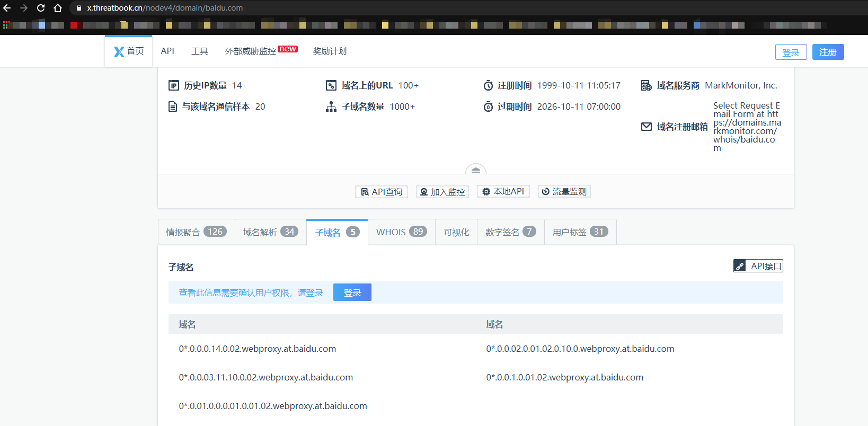The height and width of the screenshot is (426, 868).
Task: Click the browser back arrow
Action: (7, 8)
